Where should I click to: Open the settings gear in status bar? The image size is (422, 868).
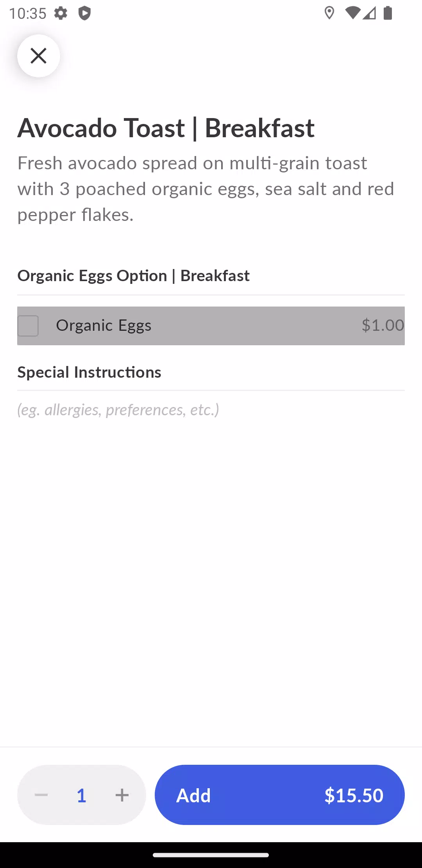pyautogui.click(x=61, y=13)
